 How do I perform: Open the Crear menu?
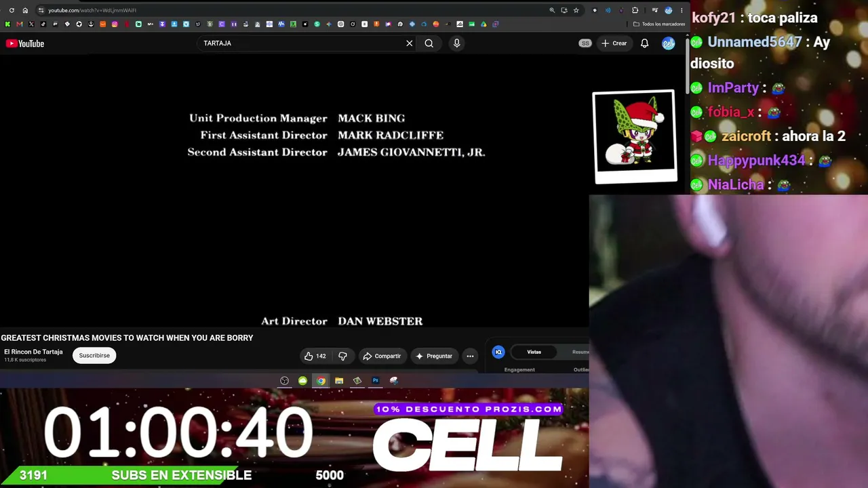(x=614, y=43)
